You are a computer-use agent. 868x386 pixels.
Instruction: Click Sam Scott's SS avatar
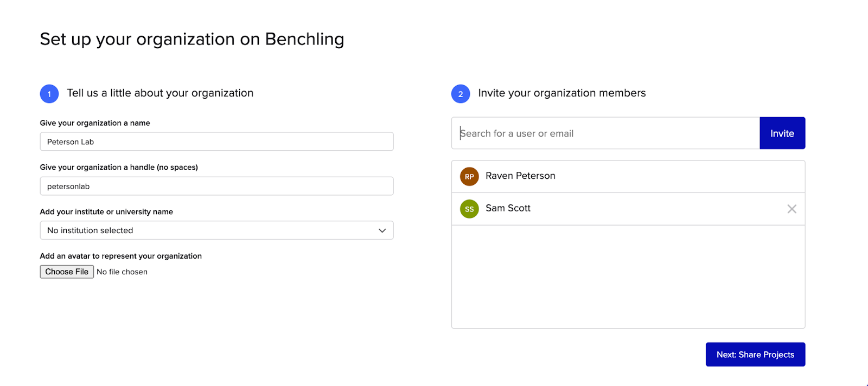tap(469, 209)
